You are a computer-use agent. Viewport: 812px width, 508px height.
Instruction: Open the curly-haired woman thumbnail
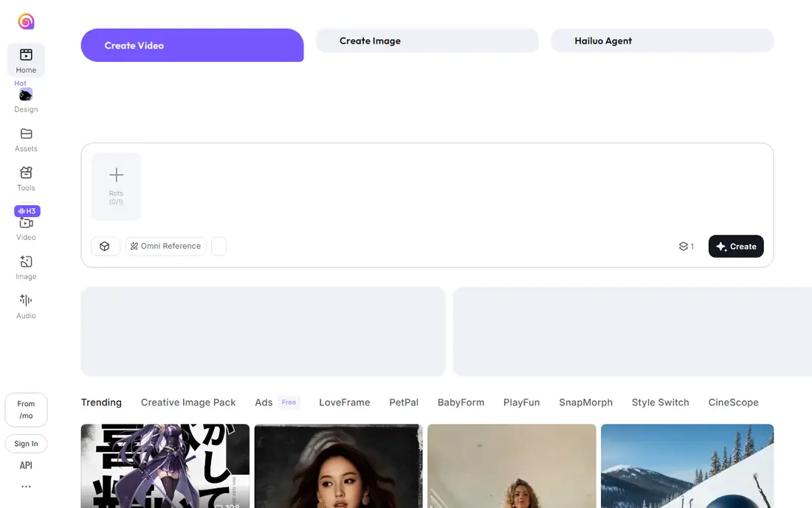click(x=512, y=466)
